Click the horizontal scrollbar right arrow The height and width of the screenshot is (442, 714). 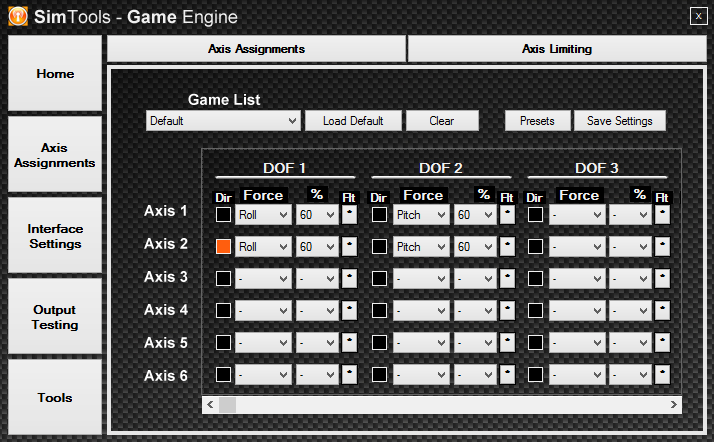click(674, 405)
